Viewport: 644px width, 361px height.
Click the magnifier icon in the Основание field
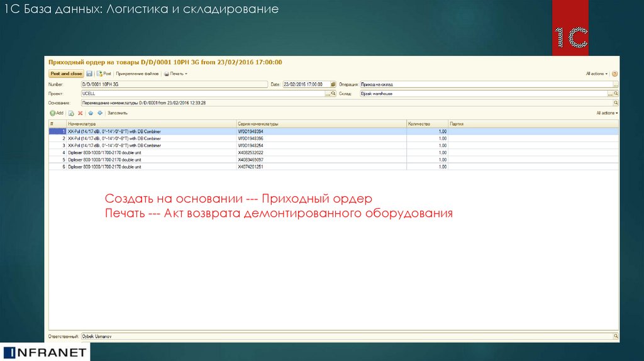coord(616,103)
